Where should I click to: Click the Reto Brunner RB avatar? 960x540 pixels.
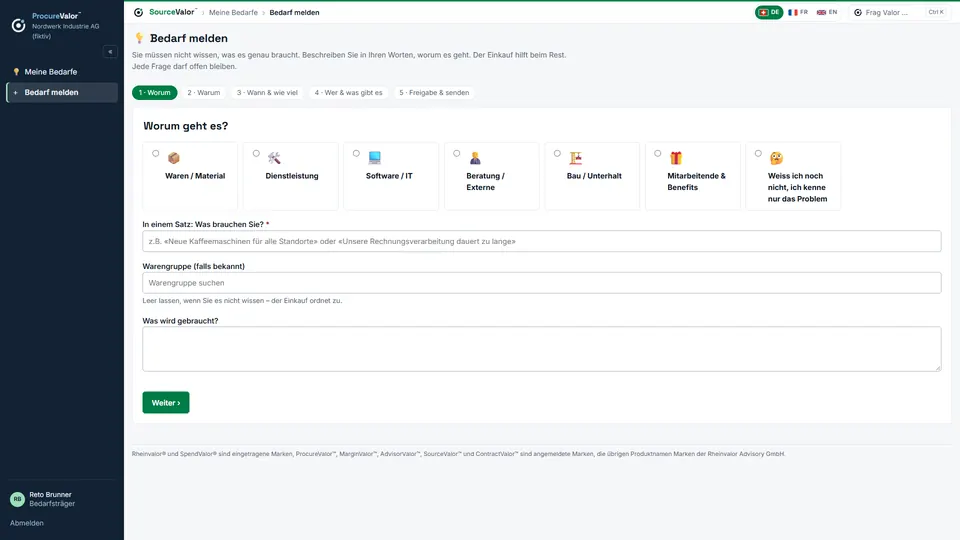pyautogui.click(x=17, y=499)
